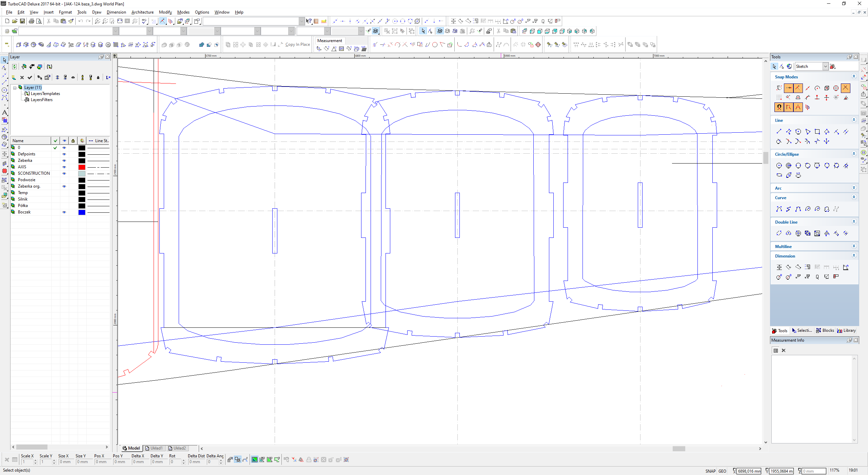Viewport: 868px width, 475px height.
Task: Click the Save icon in main toolbar
Action: (22, 21)
